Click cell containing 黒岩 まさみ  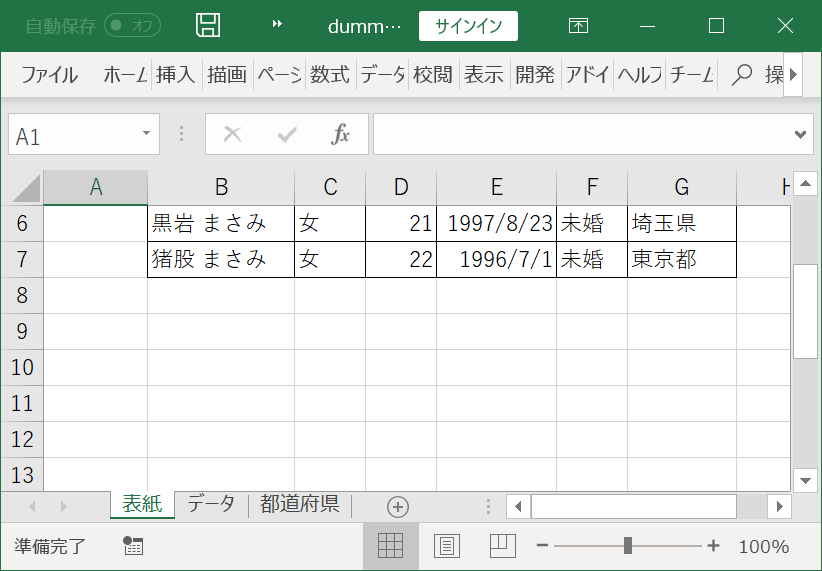coord(221,224)
